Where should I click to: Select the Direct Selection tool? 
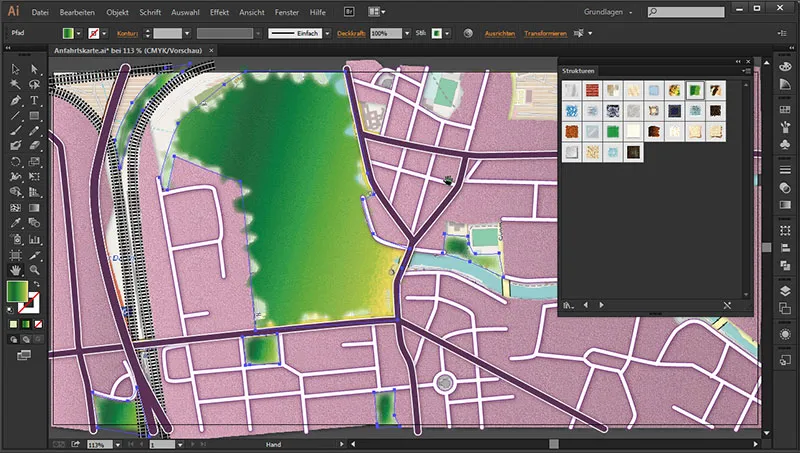[34, 69]
